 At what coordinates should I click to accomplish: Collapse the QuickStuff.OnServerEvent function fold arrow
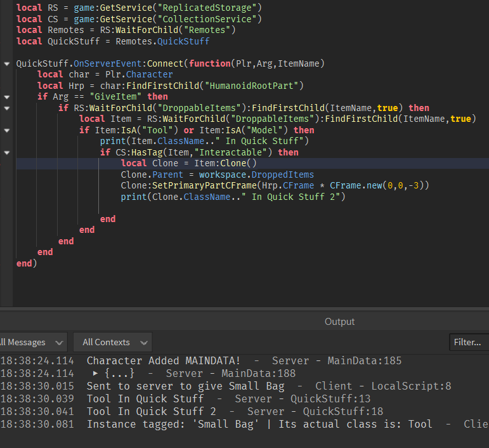click(x=6, y=63)
